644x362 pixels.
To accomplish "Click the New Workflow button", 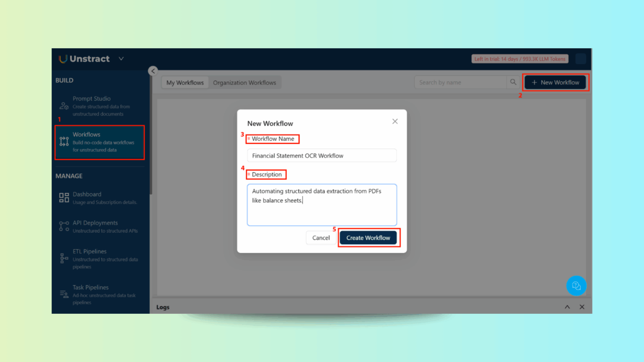I will (556, 82).
